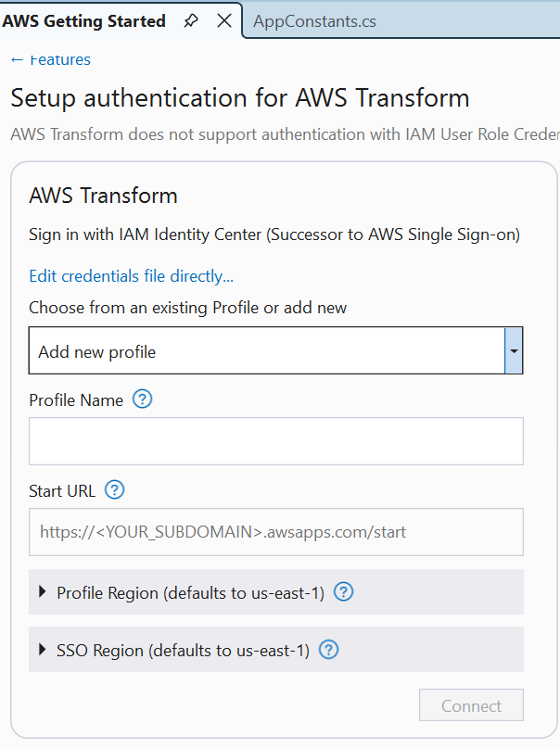Click the Profile Region disclosure triangle

click(44, 591)
